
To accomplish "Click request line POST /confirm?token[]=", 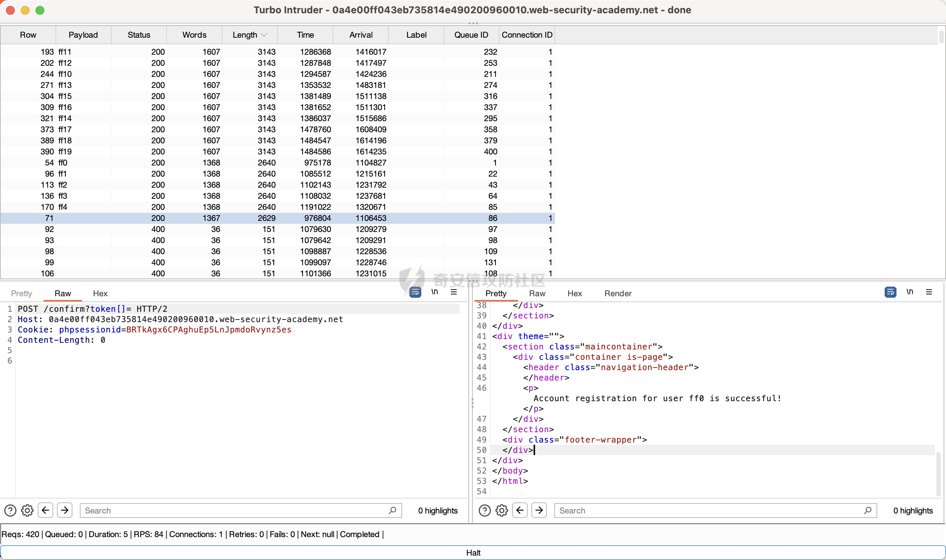I will pyautogui.click(x=92, y=309).
